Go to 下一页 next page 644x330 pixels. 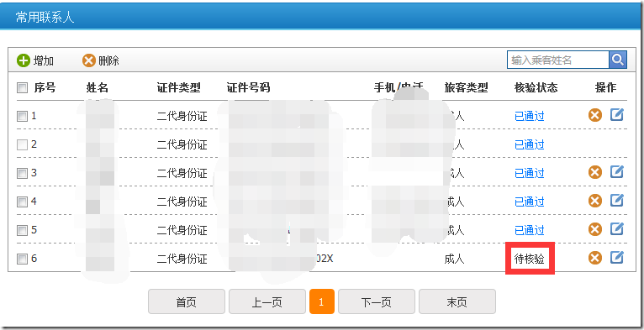(x=376, y=301)
